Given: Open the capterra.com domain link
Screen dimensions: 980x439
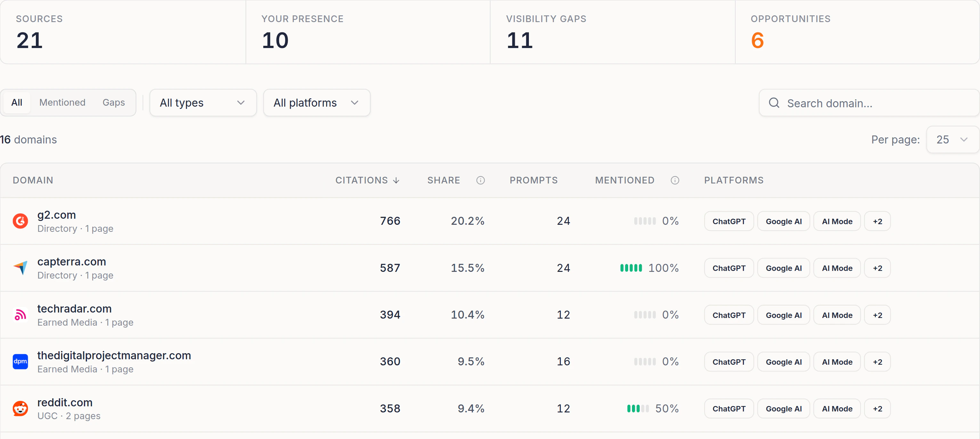Looking at the screenshot, I should (x=71, y=262).
